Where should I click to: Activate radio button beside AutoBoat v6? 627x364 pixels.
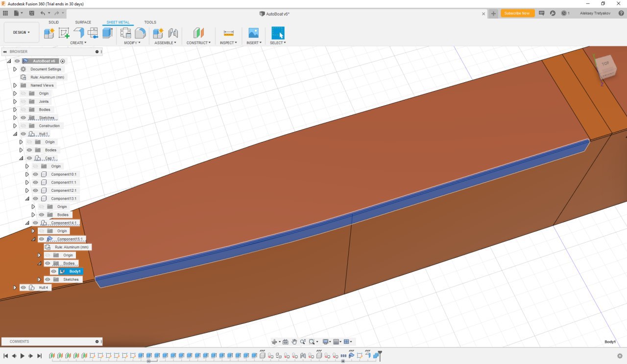tap(62, 61)
